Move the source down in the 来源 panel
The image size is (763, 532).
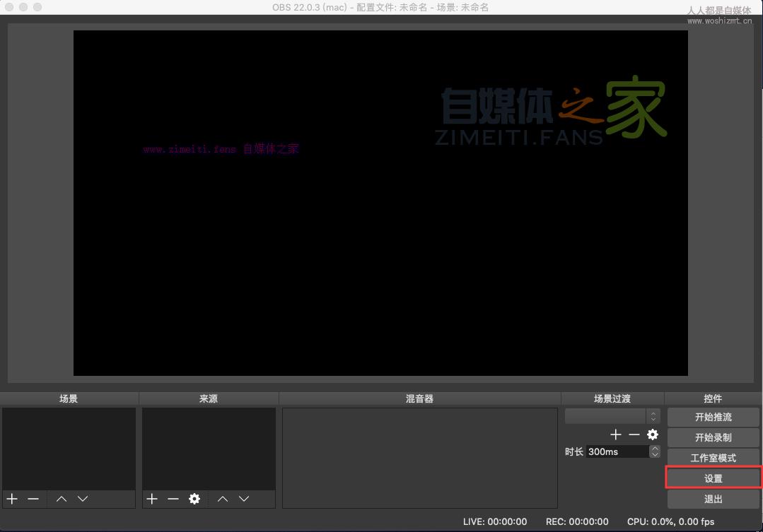(244, 499)
